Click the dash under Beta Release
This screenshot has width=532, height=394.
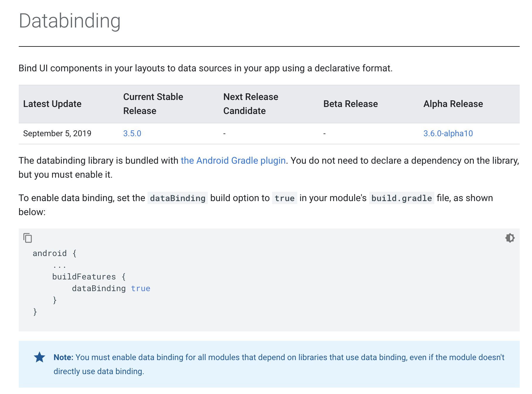pos(324,134)
